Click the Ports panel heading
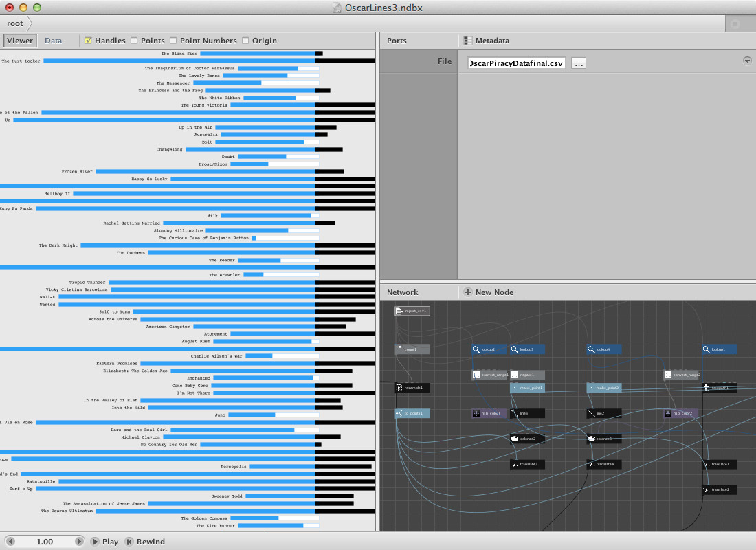This screenshot has width=756, height=550. coord(397,41)
